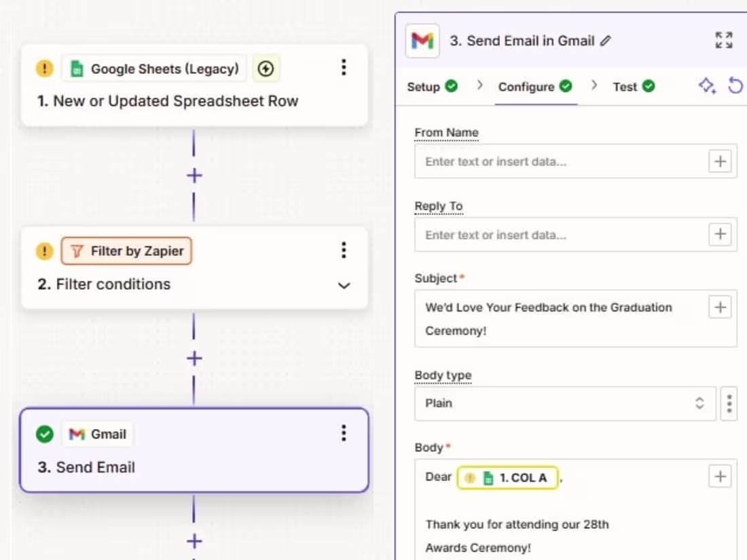Open the three-dot menu on the Filter step
Image resolution: width=747 pixels, height=560 pixels.
344,250
